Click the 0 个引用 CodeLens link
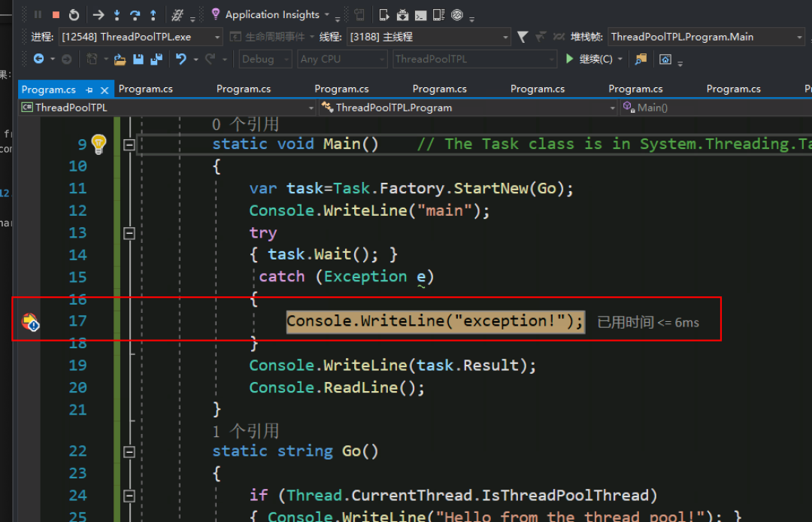 click(x=245, y=124)
